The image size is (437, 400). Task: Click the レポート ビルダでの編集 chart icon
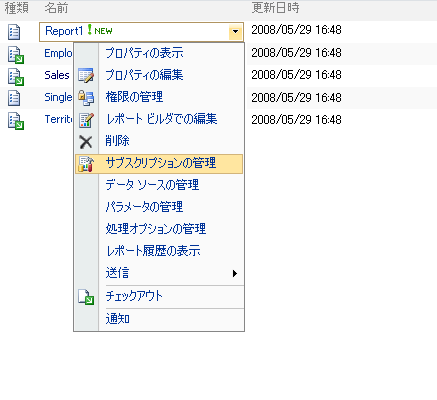coord(86,120)
